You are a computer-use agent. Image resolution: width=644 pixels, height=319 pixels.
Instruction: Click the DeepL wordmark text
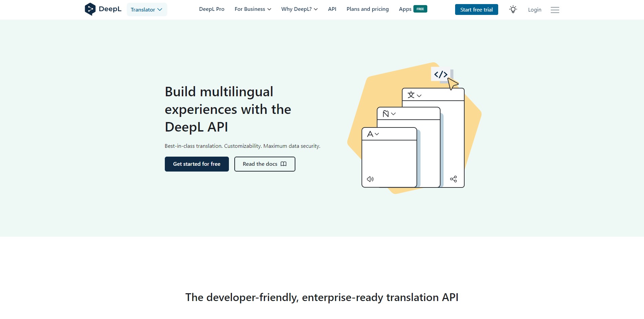click(x=110, y=9)
